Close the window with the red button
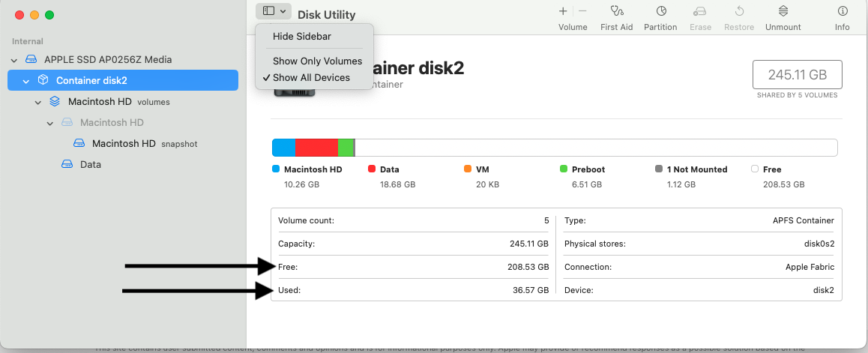Screen dimensions: 868x353 (x=19, y=15)
